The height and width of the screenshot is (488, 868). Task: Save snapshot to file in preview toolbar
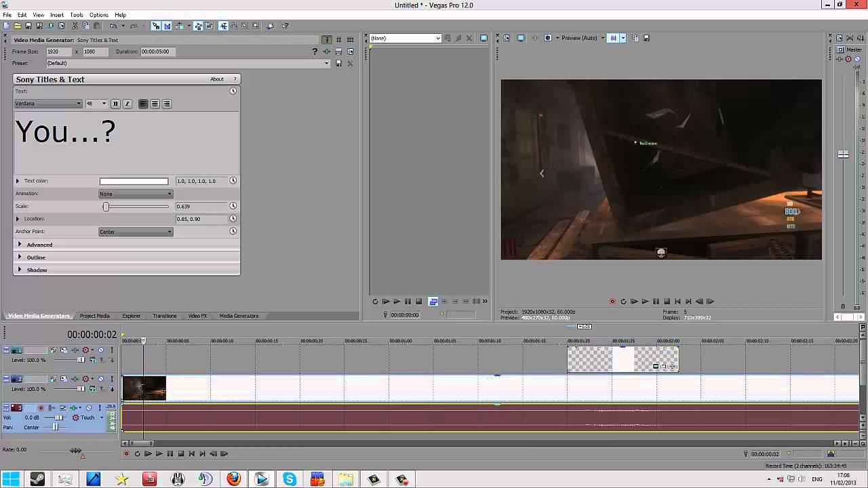point(646,38)
